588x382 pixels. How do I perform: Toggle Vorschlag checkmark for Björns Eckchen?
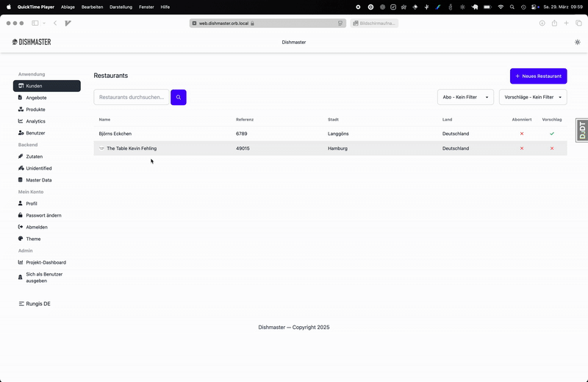552,134
